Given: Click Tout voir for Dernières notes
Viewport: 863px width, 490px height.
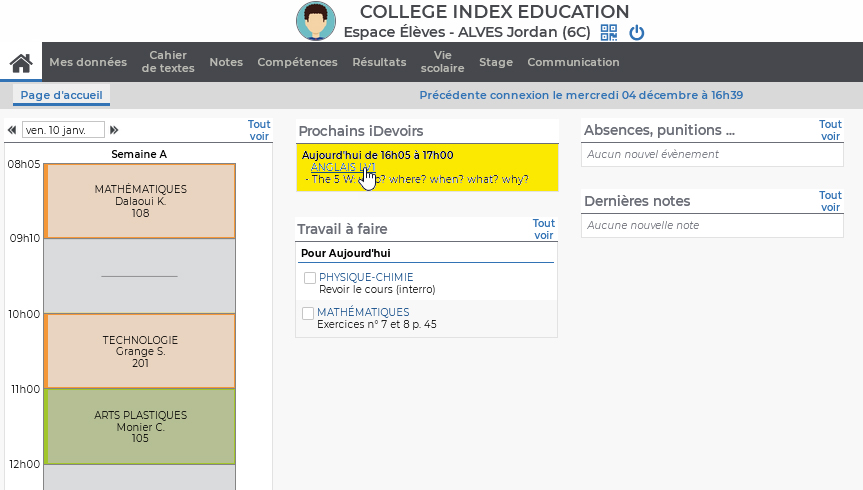Looking at the screenshot, I should coord(830,201).
